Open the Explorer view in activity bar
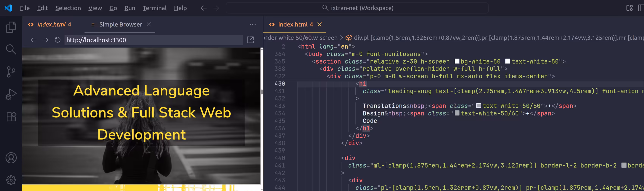 pyautogui.click(x=11, y=27)
